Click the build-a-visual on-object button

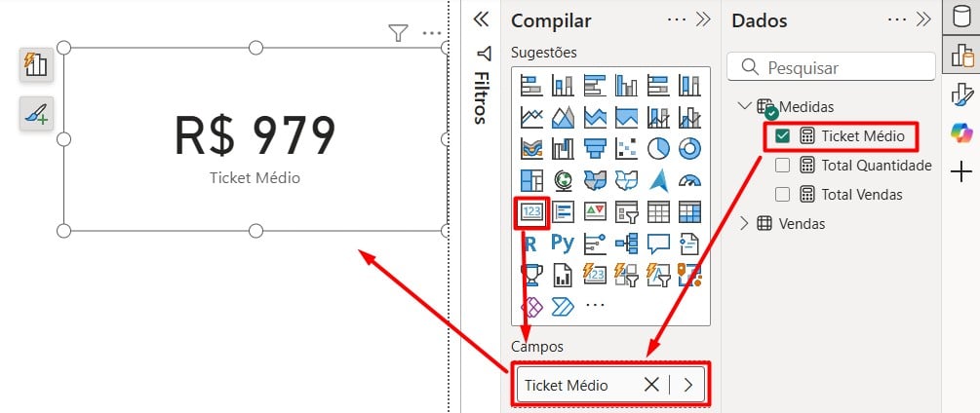36,65
